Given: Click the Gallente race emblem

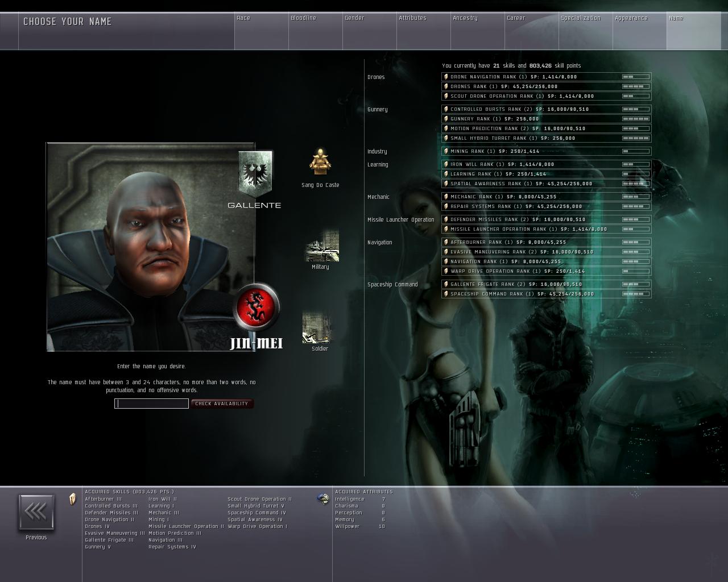Looking at the screenshot, I should pos(255,174).
